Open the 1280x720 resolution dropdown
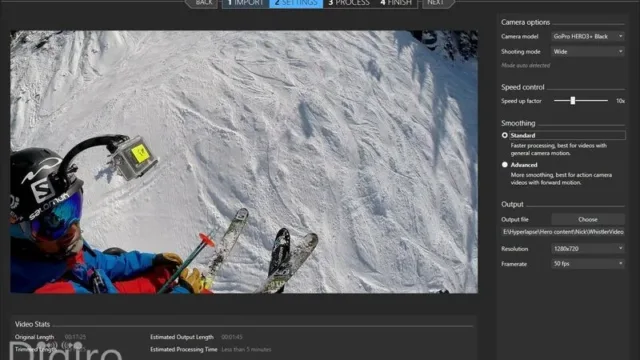The height and width of the screenshot is (360, 640). 588,248
